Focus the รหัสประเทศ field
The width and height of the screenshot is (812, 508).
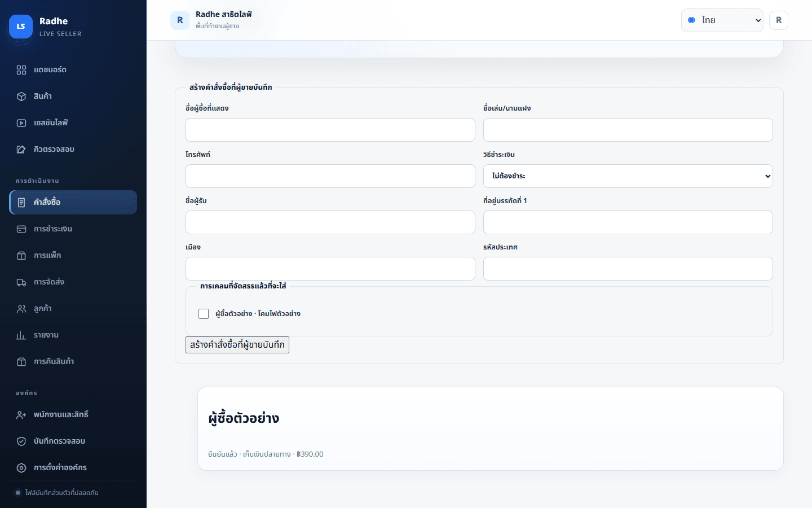628,269
